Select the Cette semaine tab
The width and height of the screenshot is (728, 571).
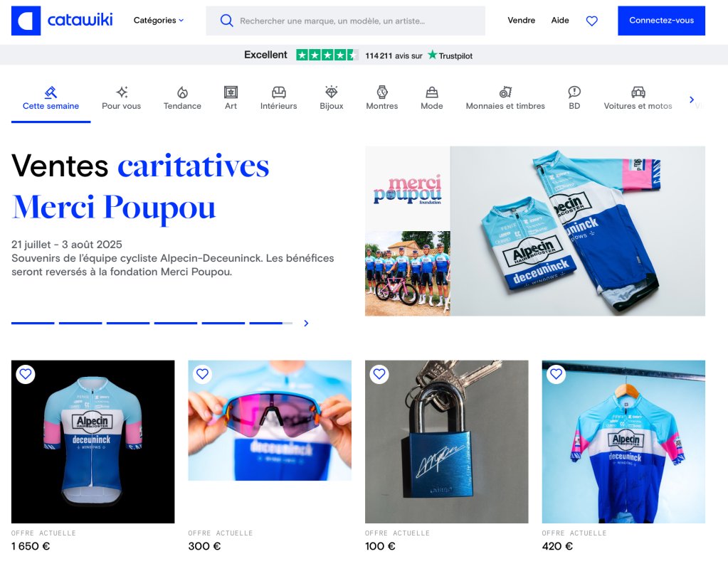(x=51, y=98)
